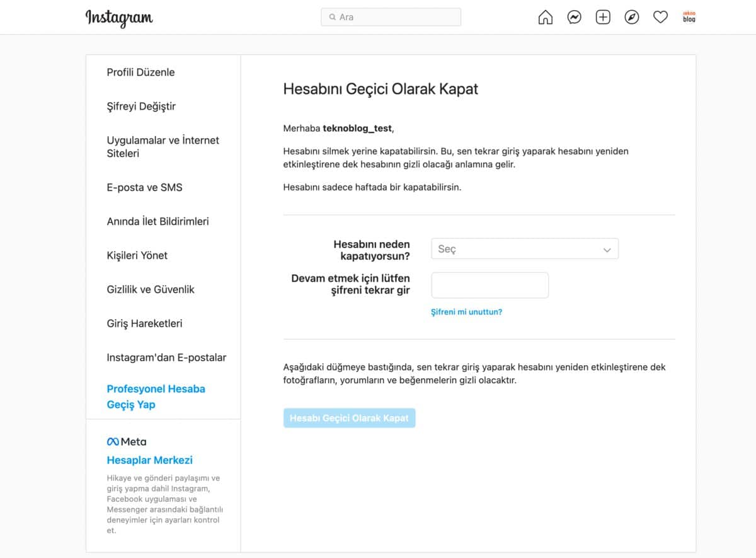Open Gizlilik ve Güvenlik settings

pos(151,289)
